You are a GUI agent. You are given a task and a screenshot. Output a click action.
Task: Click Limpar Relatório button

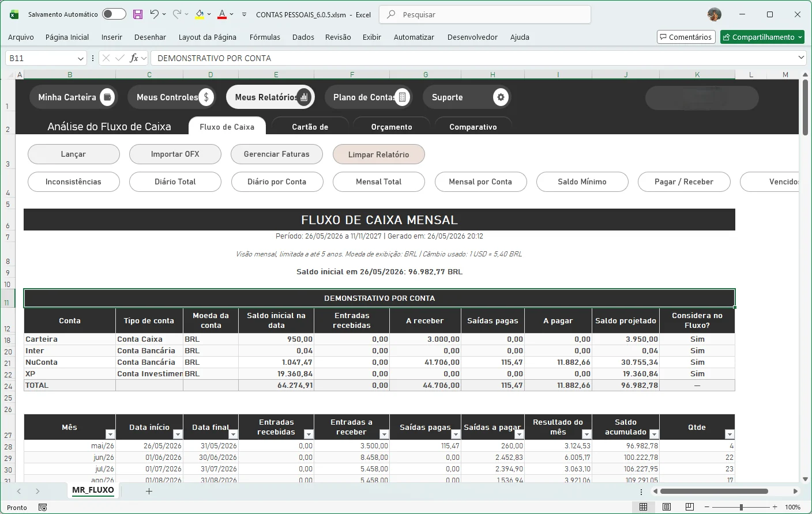[379, 154]
